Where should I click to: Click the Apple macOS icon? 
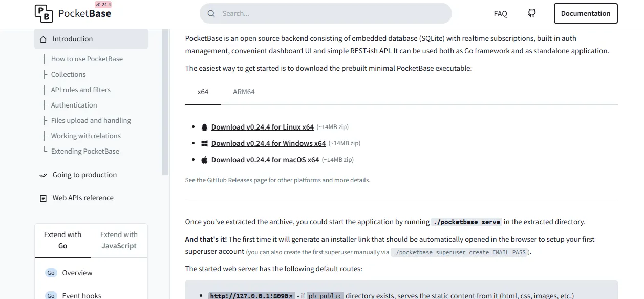click(x=204, y=160)
